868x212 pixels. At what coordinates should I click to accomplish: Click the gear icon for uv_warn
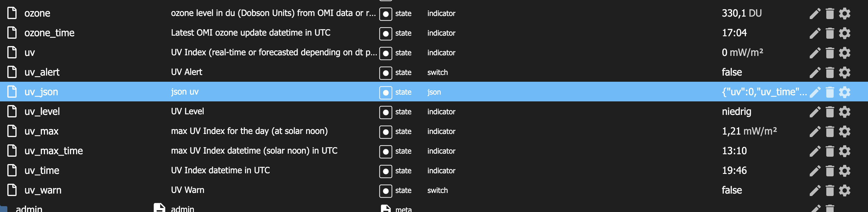(x=844, y=190)
